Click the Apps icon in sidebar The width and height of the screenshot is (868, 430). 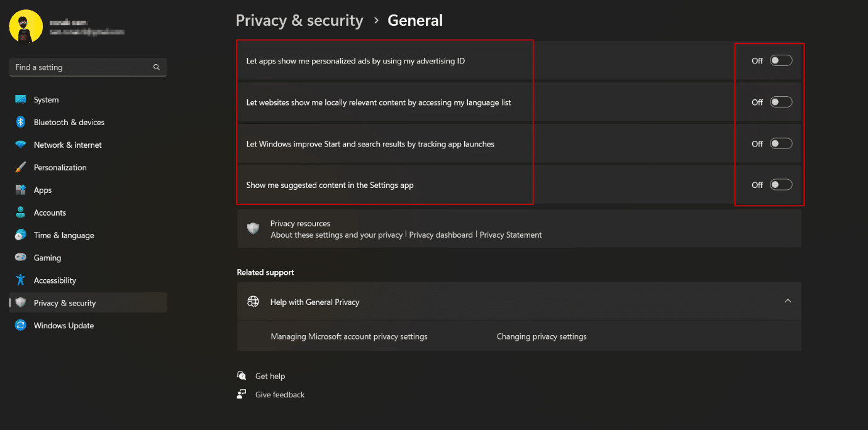coord(21,190)
